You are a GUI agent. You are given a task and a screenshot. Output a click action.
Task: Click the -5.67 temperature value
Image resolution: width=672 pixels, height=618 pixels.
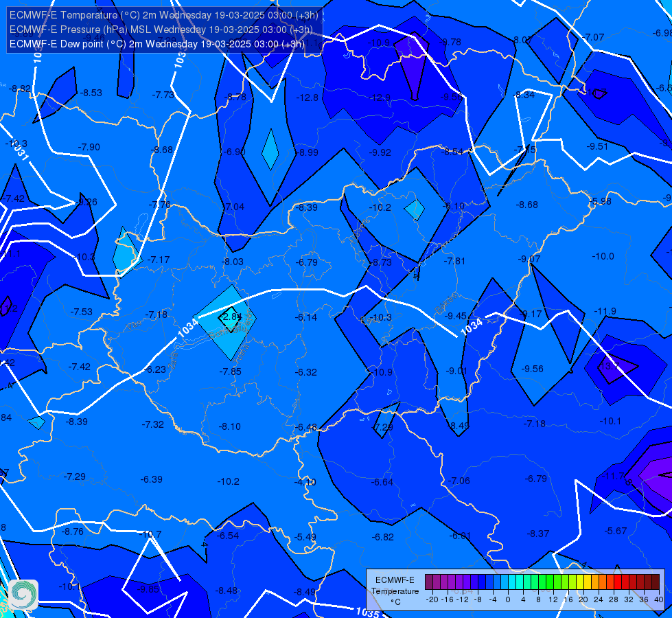click(x=616, y=531)
